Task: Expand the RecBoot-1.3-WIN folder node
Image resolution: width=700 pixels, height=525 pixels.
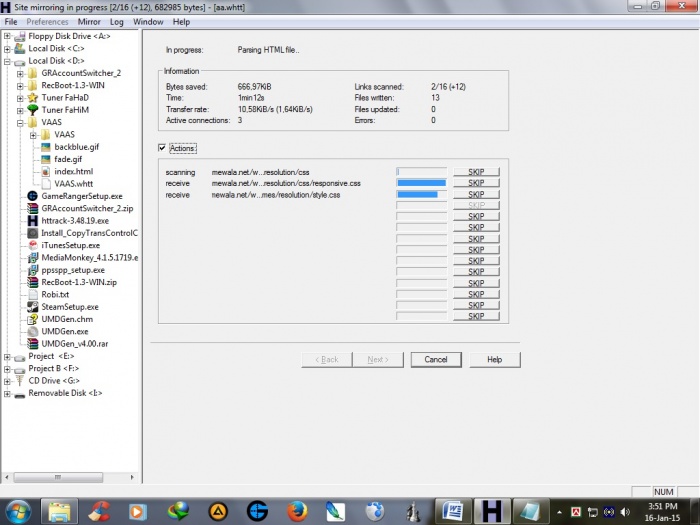Action: 20,86
